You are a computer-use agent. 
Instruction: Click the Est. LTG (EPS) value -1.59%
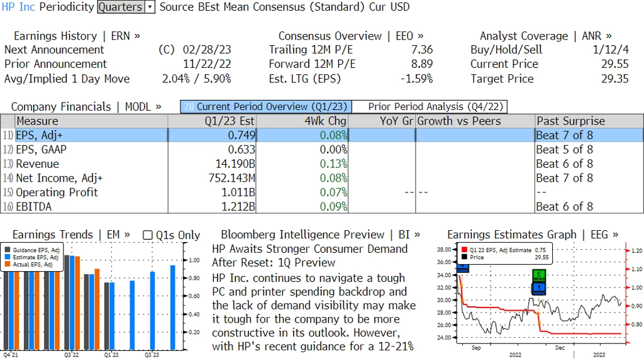tap(416, 79)
